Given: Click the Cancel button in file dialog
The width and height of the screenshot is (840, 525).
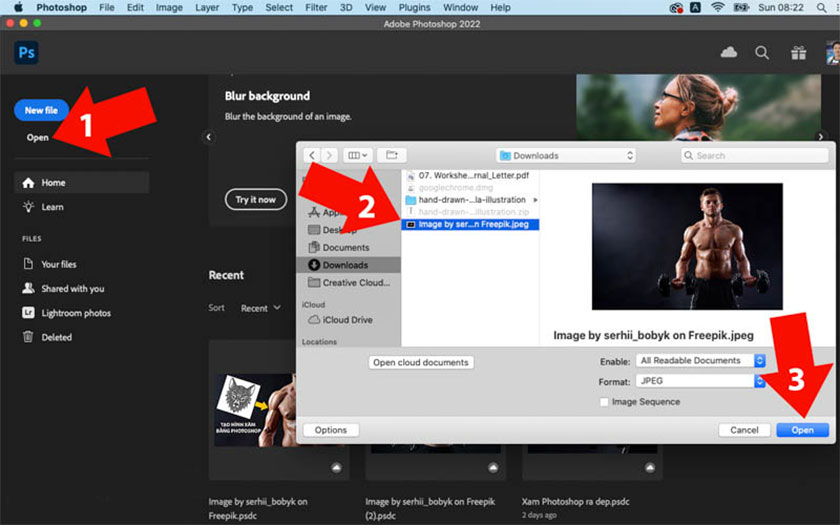Looking at the screenshot, I should 744,430.
